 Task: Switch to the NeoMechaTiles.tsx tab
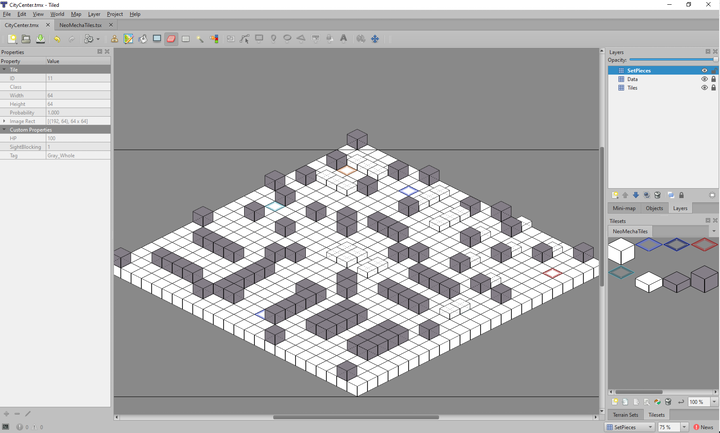(81, 25)
